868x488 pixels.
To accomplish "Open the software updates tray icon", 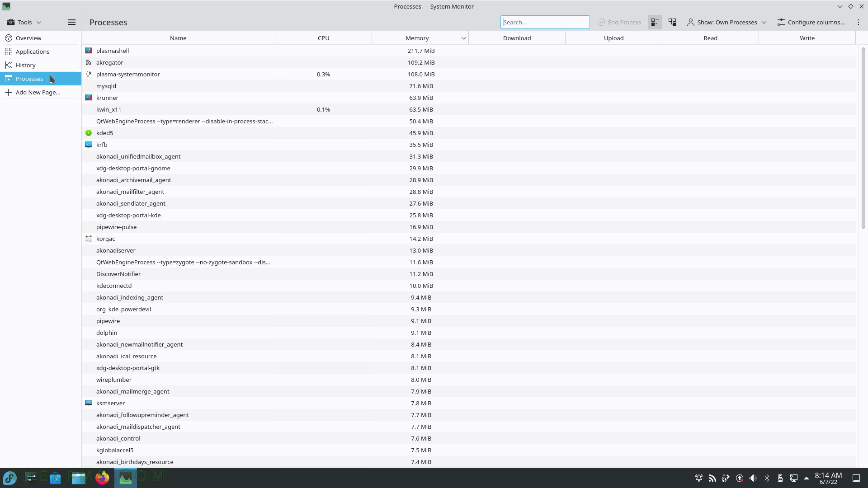I will click(740, 478).
